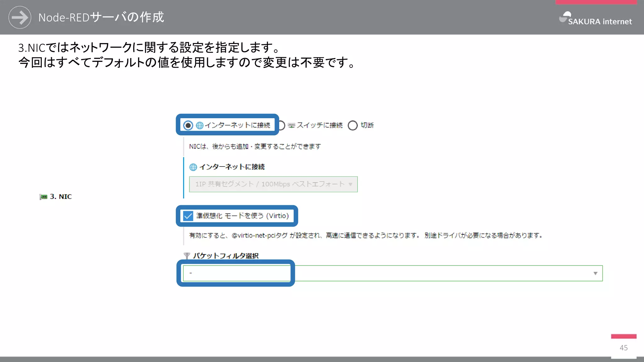Image resolution: width=644 pixels, height=362 pixels.
Task: Click the 切断 label text
Action: [x=367, y=125]
